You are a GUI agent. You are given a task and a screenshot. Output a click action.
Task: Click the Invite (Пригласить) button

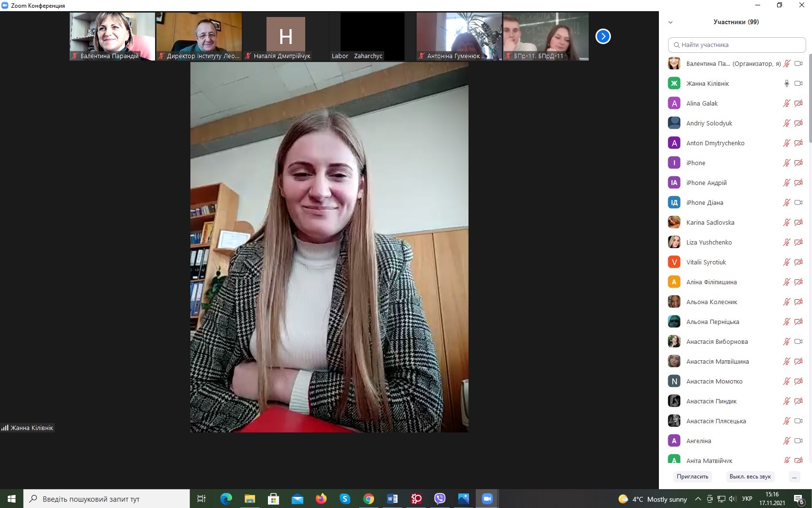click(x=692, y=477)
